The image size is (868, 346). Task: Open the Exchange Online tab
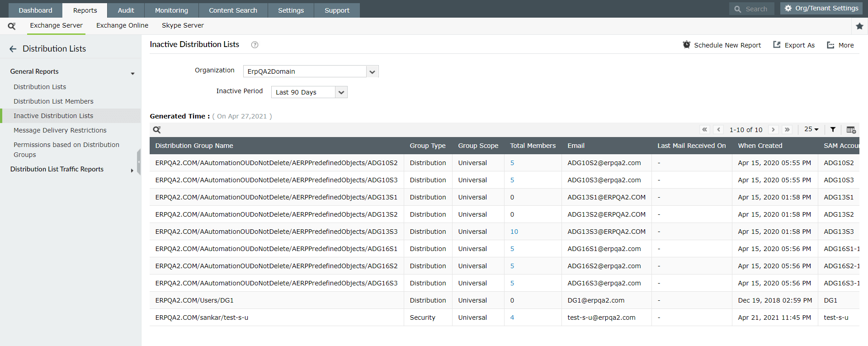122,25
